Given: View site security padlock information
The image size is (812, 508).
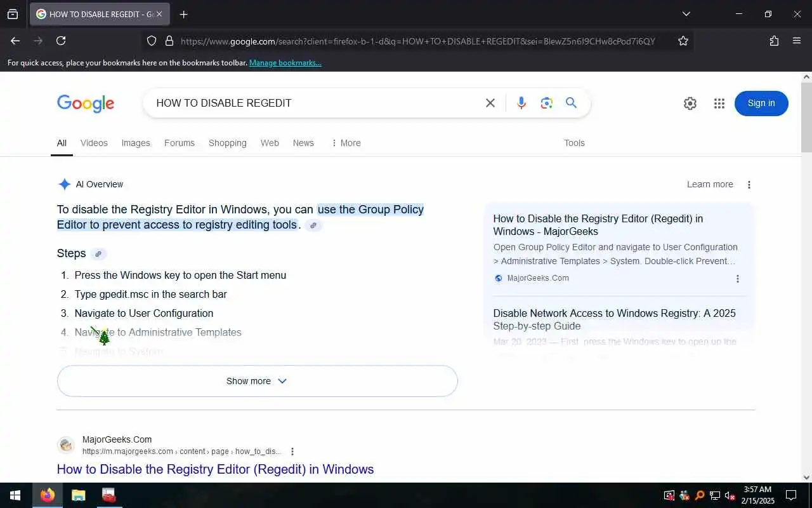Looking at the screenshot, I should click(169, 41).
